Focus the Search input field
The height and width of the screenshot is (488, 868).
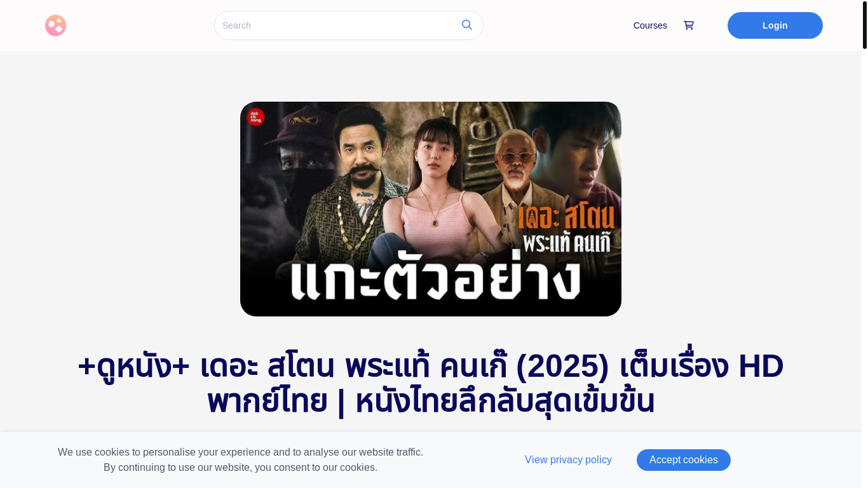[337, 25]
